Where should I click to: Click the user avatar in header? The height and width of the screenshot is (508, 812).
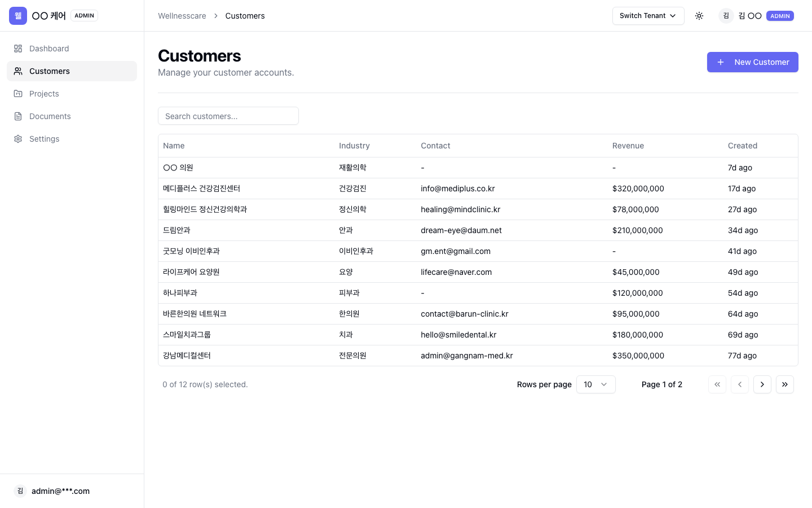pyautogui.click(x=726, y=16)
